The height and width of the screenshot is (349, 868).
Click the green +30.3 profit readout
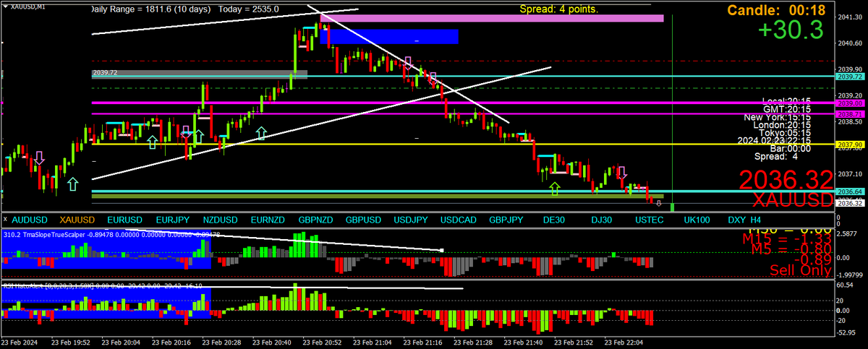(x=791, y=30)
